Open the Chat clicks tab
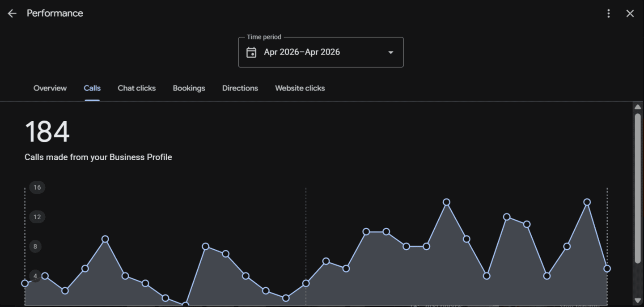The width and height of the screenshot is (644, 307). tap(136, 88)
